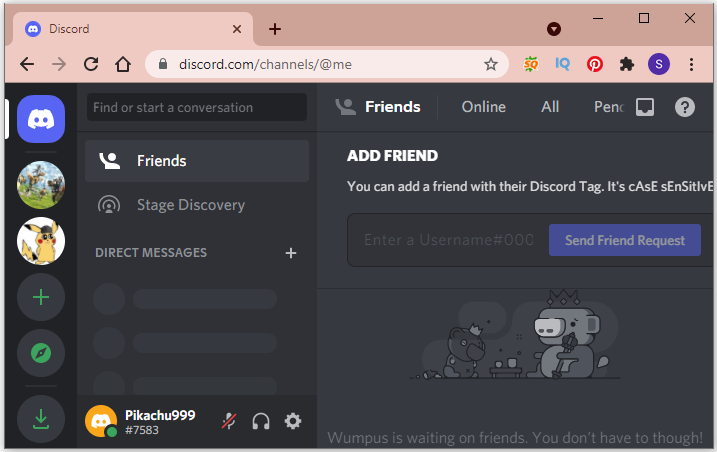Open the Help question mark icon
The width and height of the screenshot is (717, 452).
tap(685, 107)
